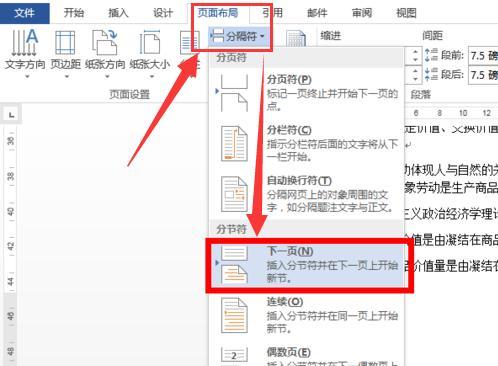498x366 pixels.
Task: Click the 偶数页(E) even page icon
Action: (x=234, y=356)
